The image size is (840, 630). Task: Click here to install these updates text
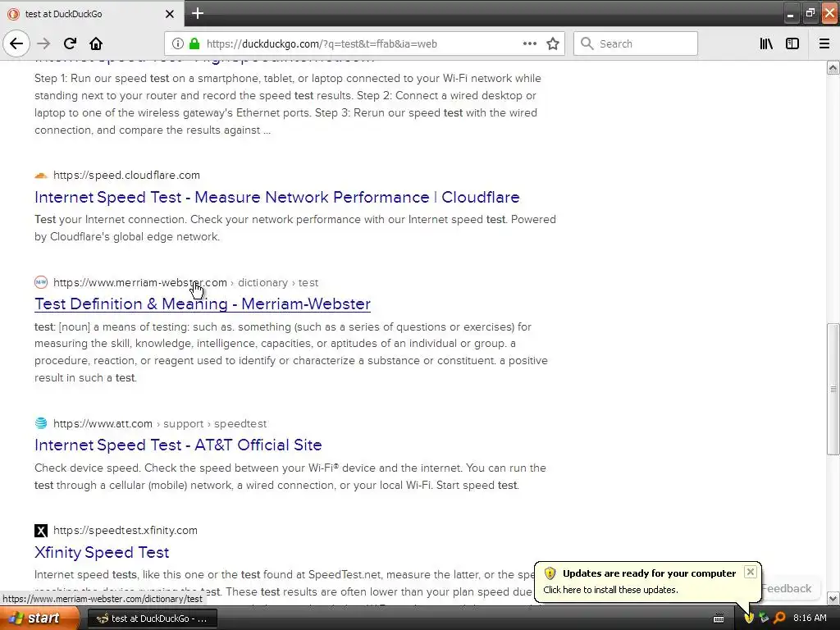coord(610,590)
